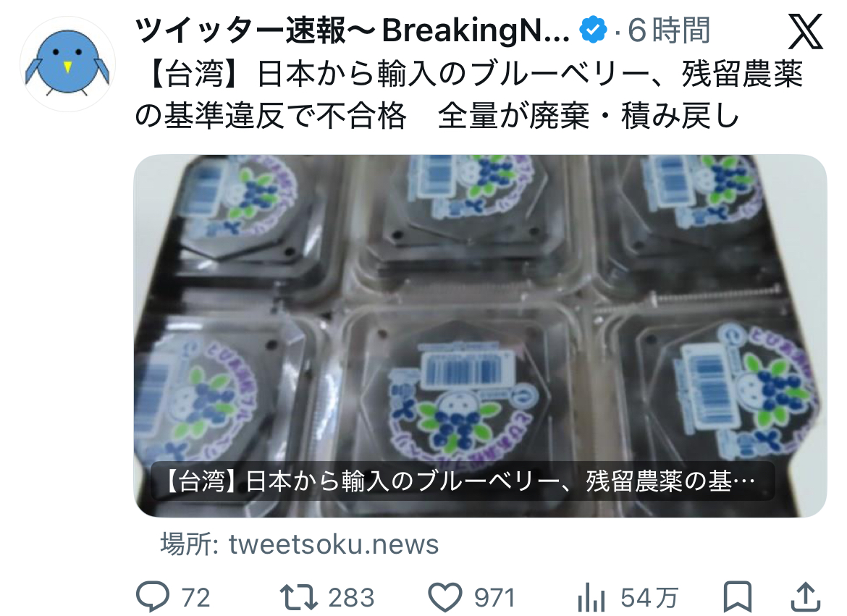Repost using the retweet arrows icon
This screenshot has height=616, width=847.
(x=298, y=597)
